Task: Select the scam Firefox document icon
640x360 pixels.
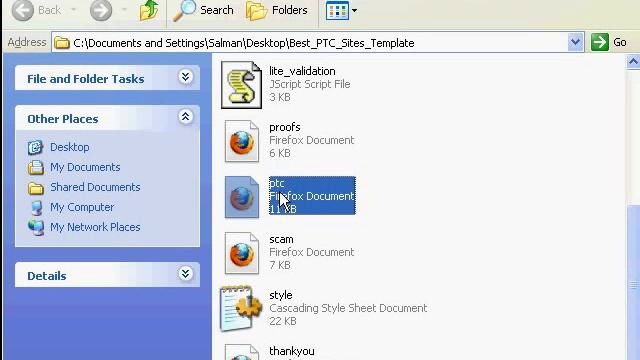Action: tap(242, 253)
